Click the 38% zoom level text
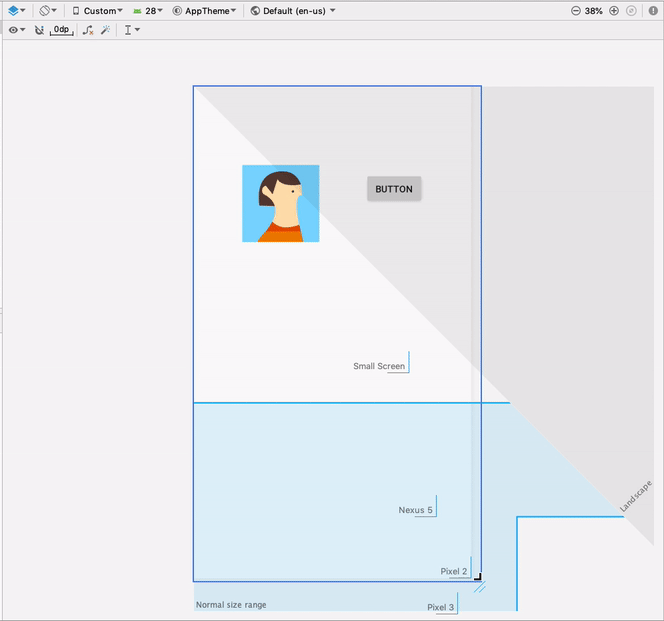 point(594,11)
